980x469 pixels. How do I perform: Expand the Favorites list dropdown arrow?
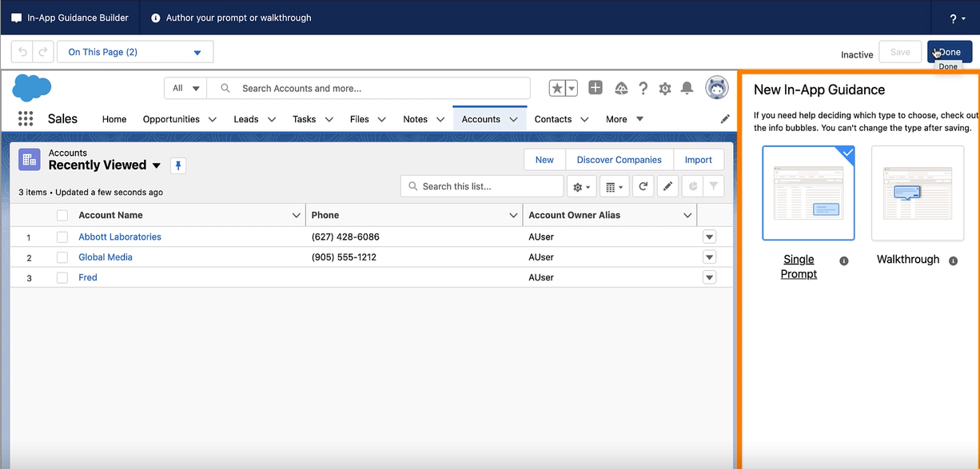[x=572, y=88]
